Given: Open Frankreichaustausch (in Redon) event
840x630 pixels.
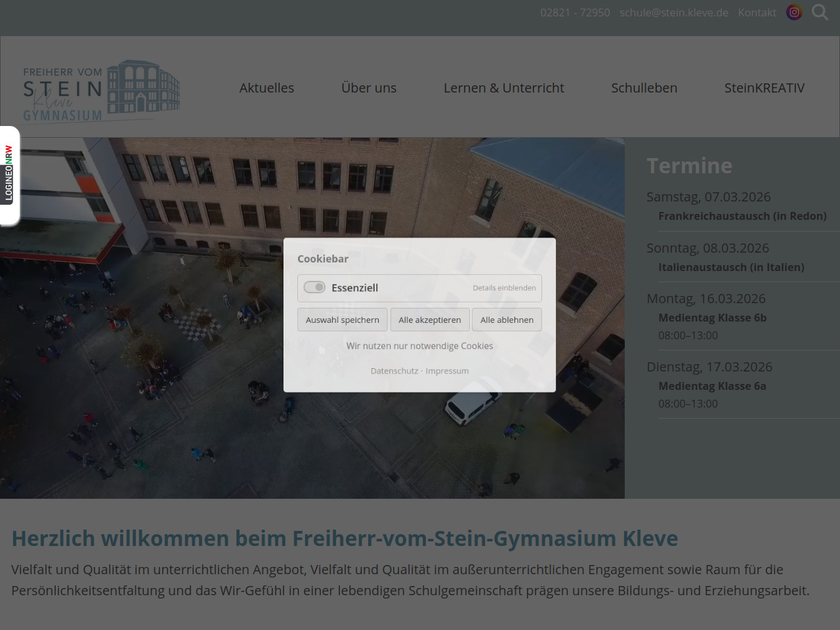Looking at the screenshot, I should pyautogui.click(x=742, y=216).
